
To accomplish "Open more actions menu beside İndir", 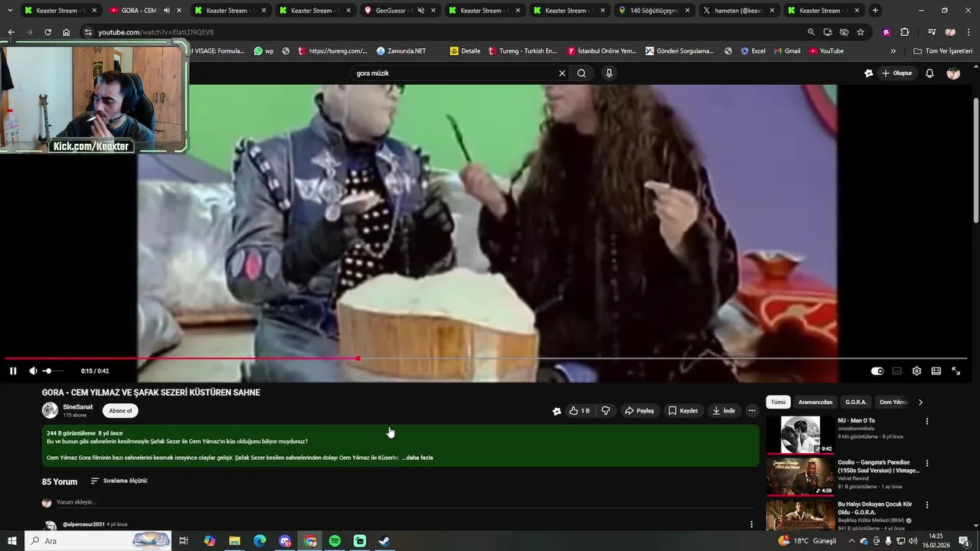I will [752, 411].
